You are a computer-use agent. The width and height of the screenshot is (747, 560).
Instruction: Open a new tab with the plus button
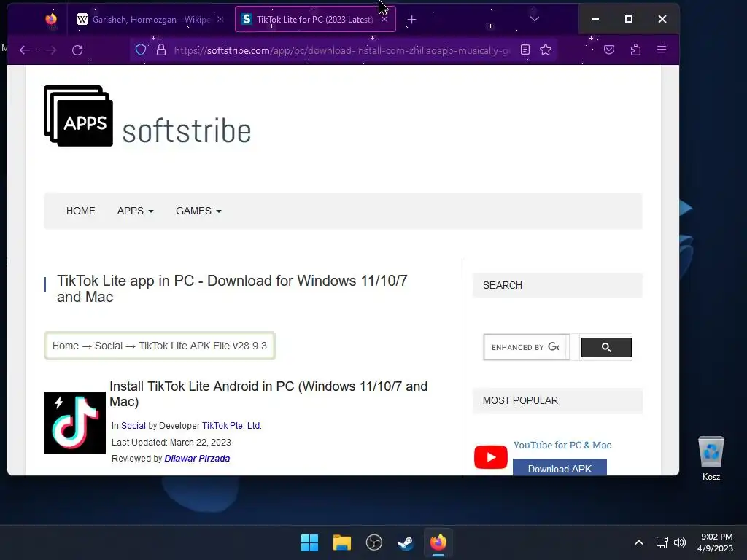[x=412, y=20]
